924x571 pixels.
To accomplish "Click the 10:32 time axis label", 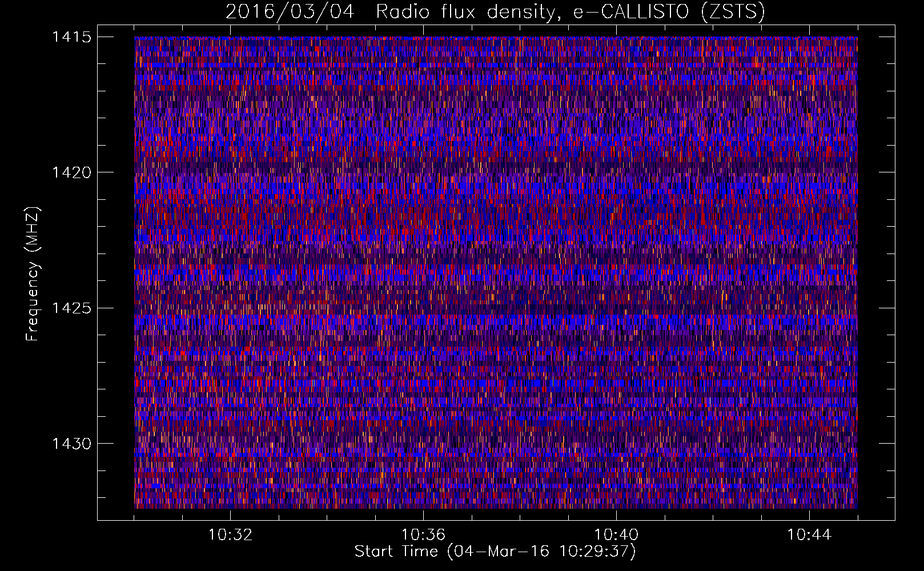I will [230, 535].
